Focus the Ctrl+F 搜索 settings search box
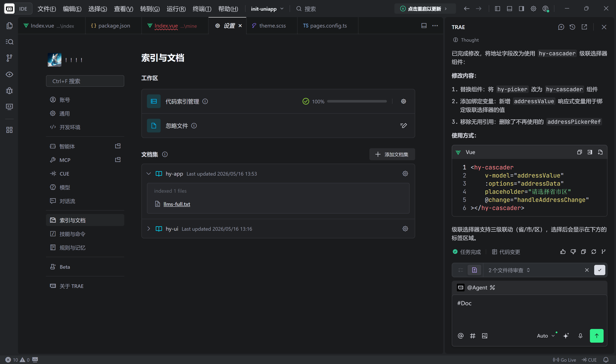Image resolution: width=616 pixels, height=364 pixels. (x=85, y=81)
